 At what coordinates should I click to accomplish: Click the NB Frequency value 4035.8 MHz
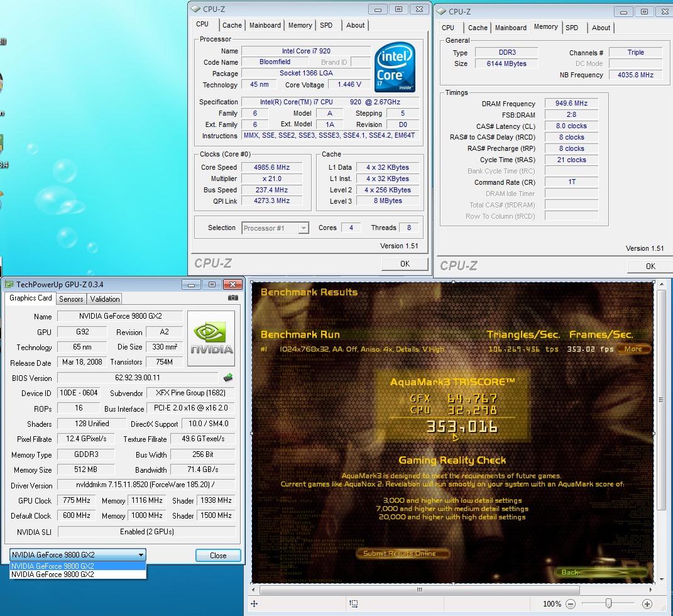[x=635, y=75]
